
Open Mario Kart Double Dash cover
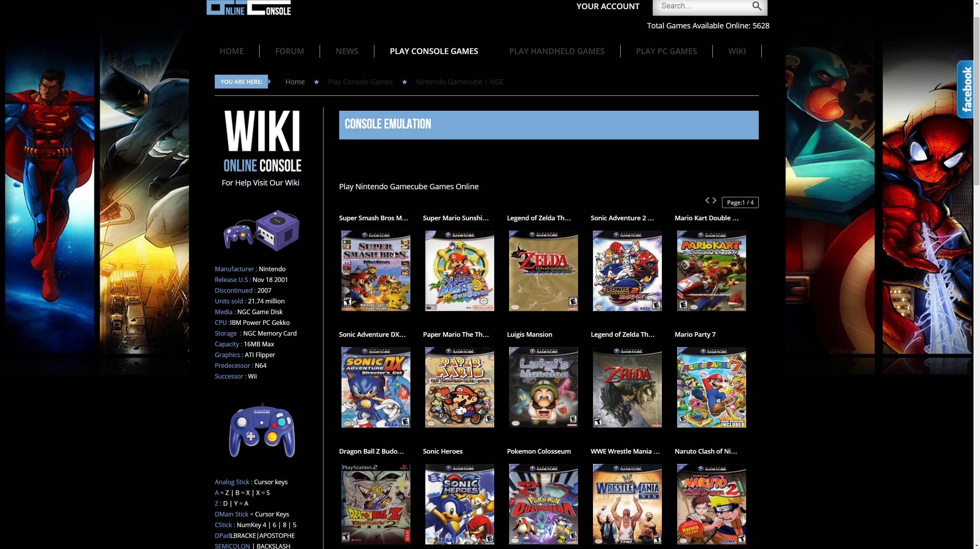[x=711, y=271]
